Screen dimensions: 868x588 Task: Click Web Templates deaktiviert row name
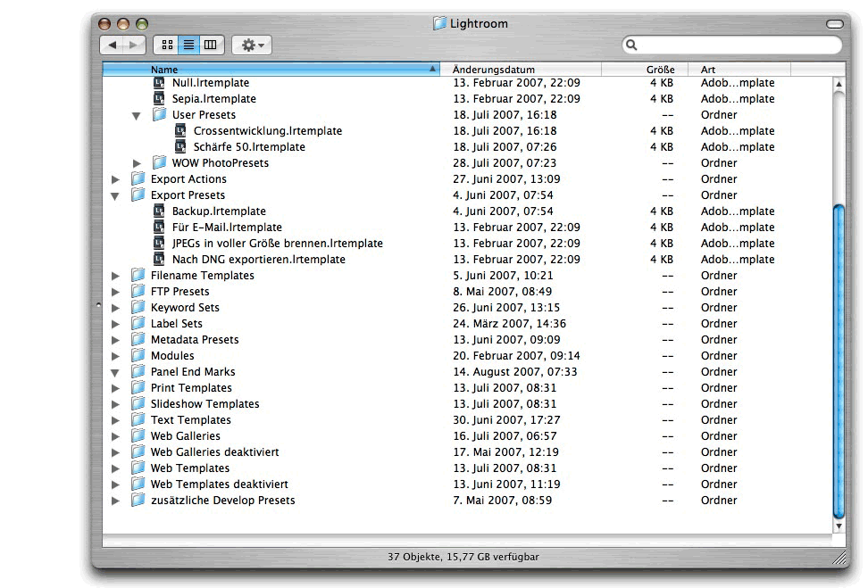point(219,484)
